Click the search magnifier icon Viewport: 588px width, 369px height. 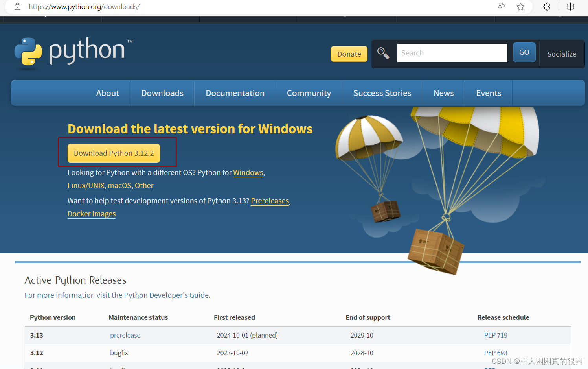383,53
